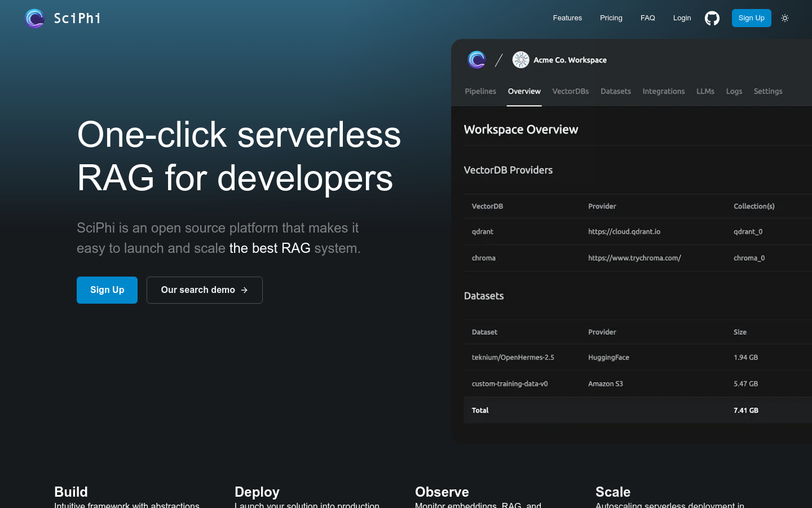Click the Workspace Overview heading
The image size is (812, 508).
click(521, 130)
